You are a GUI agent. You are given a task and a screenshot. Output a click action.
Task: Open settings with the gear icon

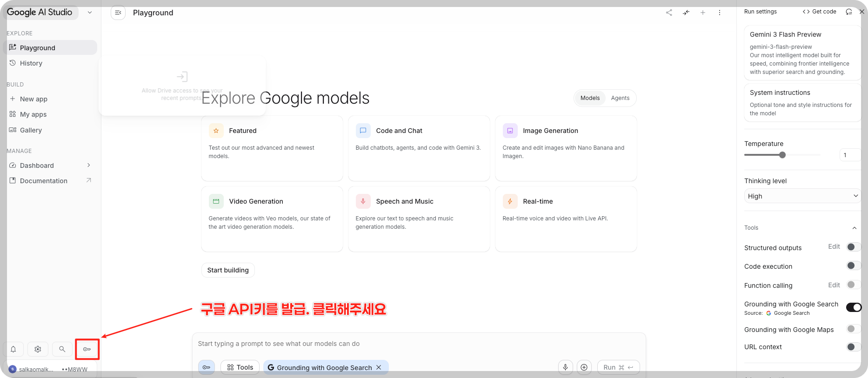(x=38, y=349)
